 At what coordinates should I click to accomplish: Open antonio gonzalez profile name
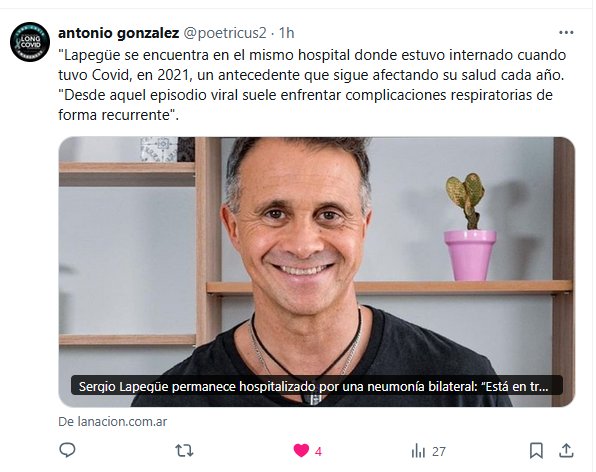click(x=118, y=33)
